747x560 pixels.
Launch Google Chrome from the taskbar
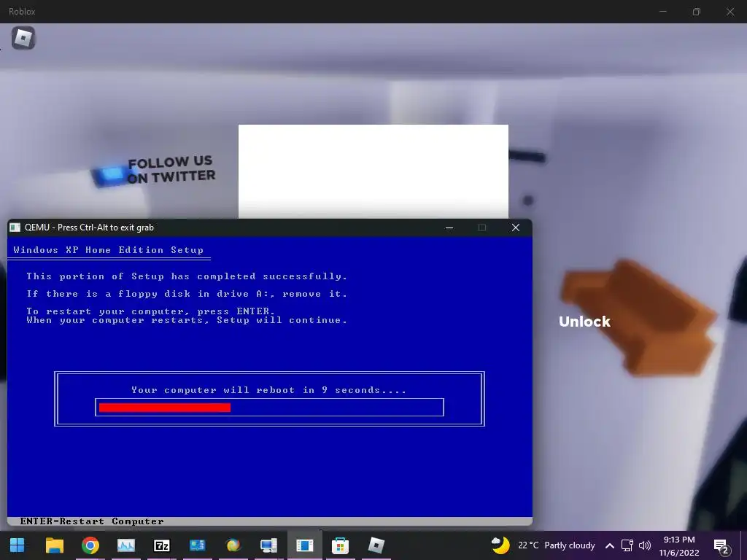point(90,545)
